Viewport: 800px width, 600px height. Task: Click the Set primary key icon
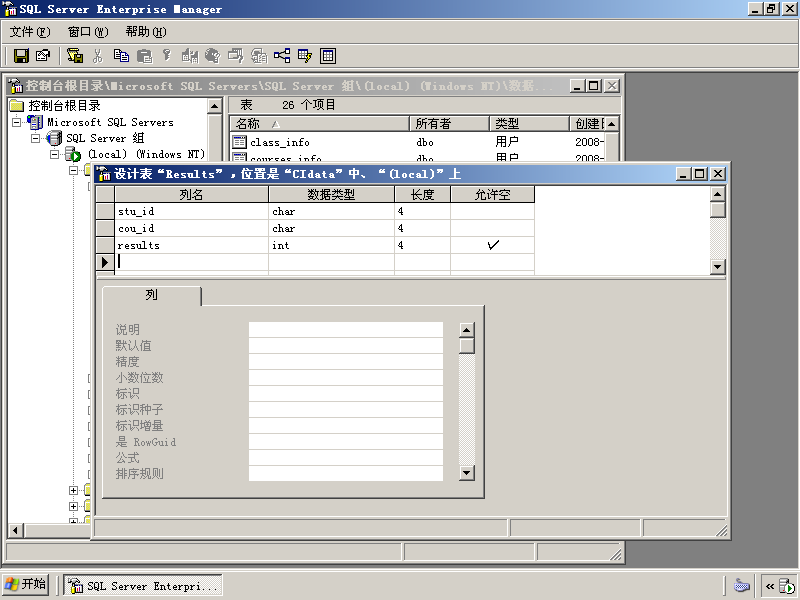coord(167,56)
